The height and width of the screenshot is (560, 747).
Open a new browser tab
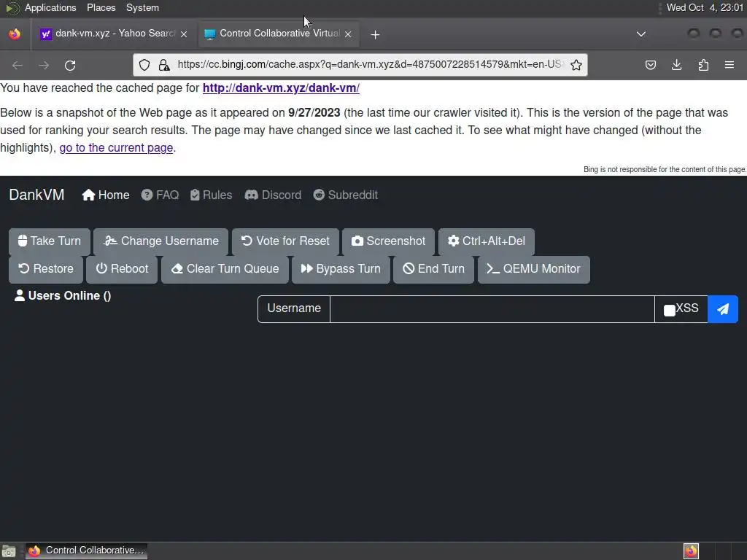click(x=376, y=34)
